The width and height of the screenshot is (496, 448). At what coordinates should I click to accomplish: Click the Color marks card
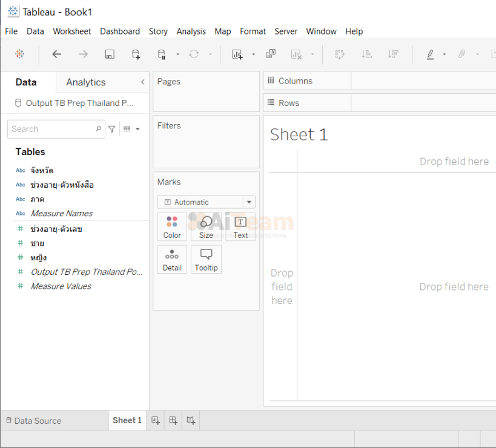[x=172, y=227]
